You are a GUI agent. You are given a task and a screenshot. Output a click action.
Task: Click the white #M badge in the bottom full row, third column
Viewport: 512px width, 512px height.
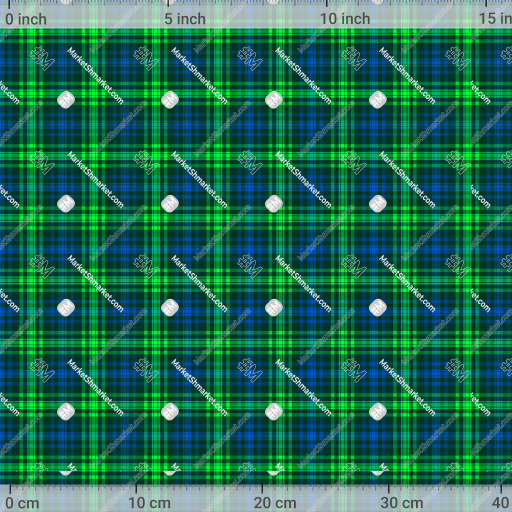(x=274, y=412)
